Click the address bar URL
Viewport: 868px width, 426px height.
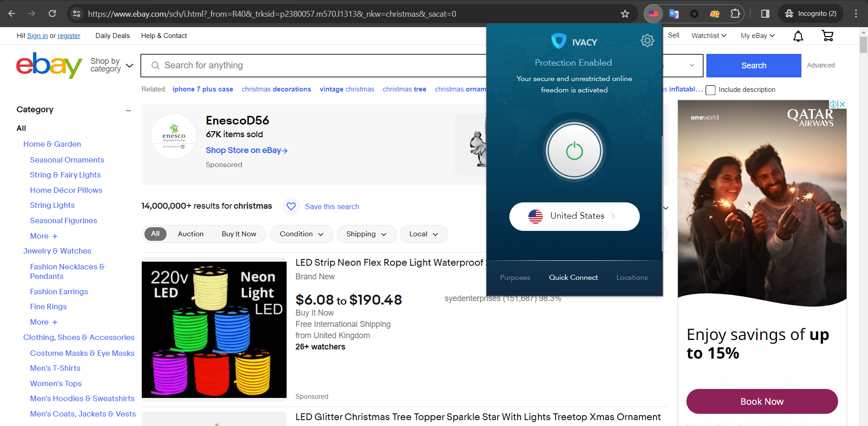272,14
